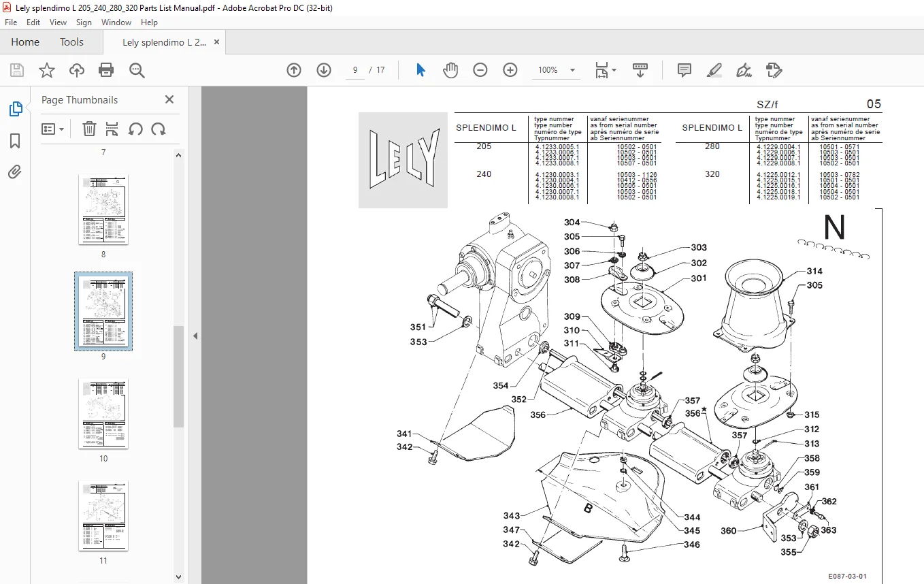Collapse the navigation pane with the arrow
The height and width of the screenshot is (584, 924).
coord(195,336)
